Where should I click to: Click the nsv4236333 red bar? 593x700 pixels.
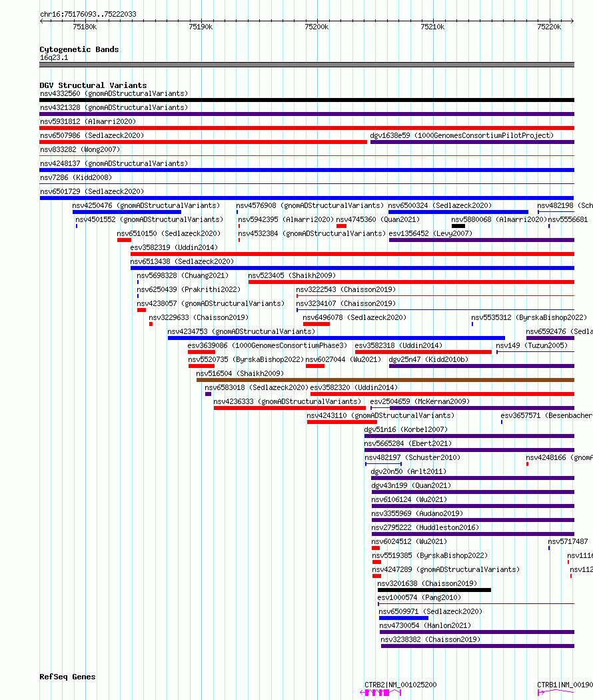tap(290, 408)
